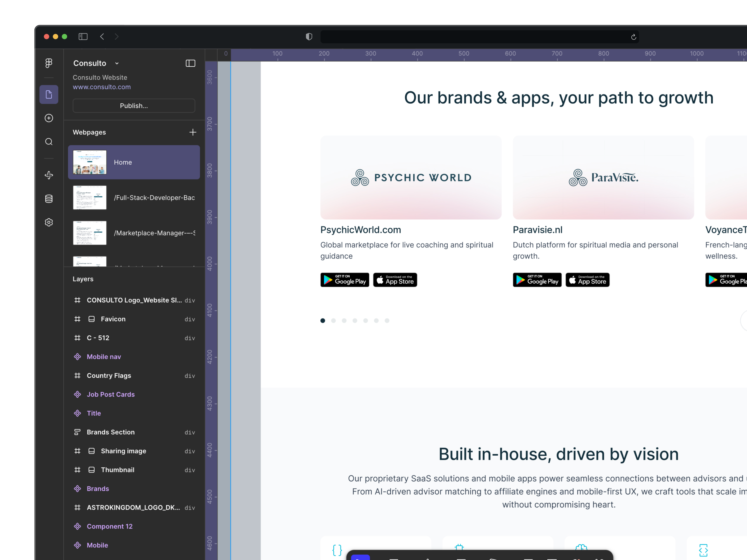Image resolution: width=747 pixels, height=560 pixels.
Task: Click the Search magnifier sidebar icon
Action: [x=49, y=142]
